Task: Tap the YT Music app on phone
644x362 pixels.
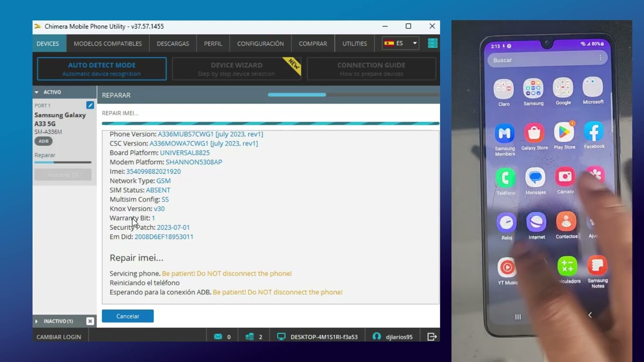Action: coord(508,268)
